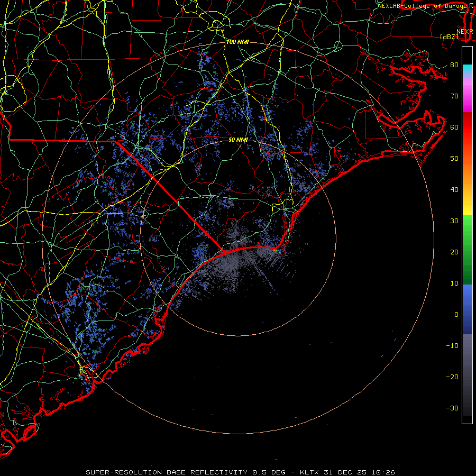Click the -10 value on the dBZ scale
476x476 pixels.
[x=452, y=345]
